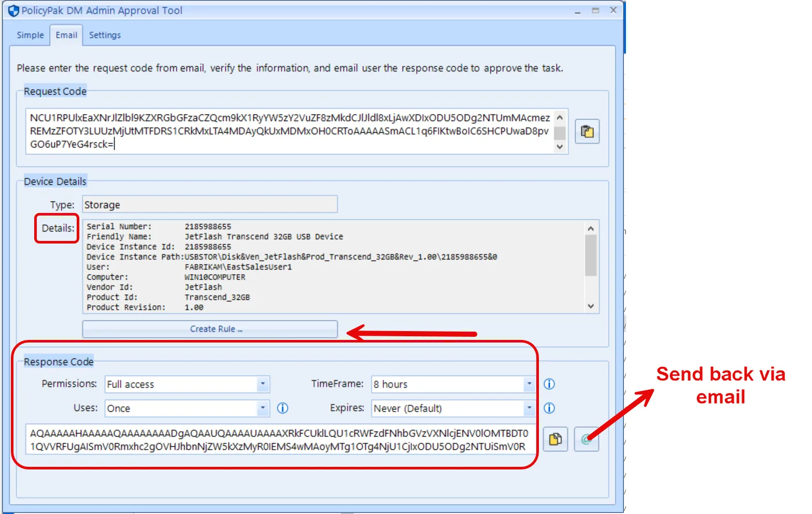Screen dimensions: 812x514
Task: Click the Request Code group label
Action: [55, 91]
